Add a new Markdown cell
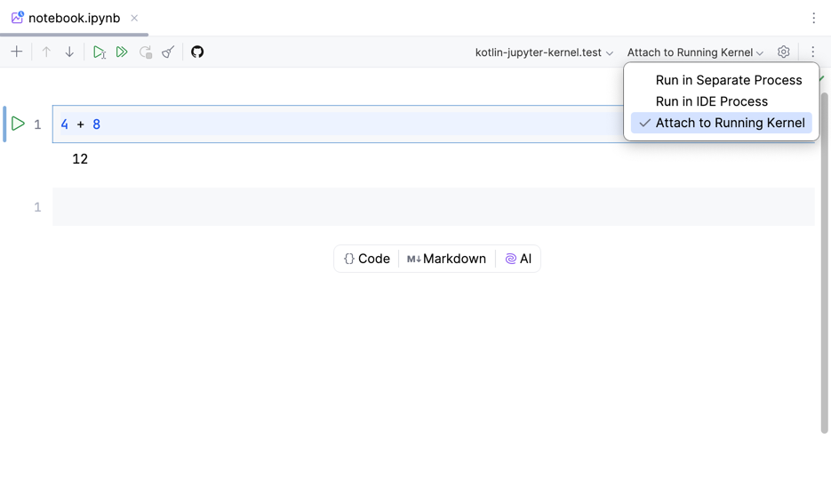 click(447, 259)
